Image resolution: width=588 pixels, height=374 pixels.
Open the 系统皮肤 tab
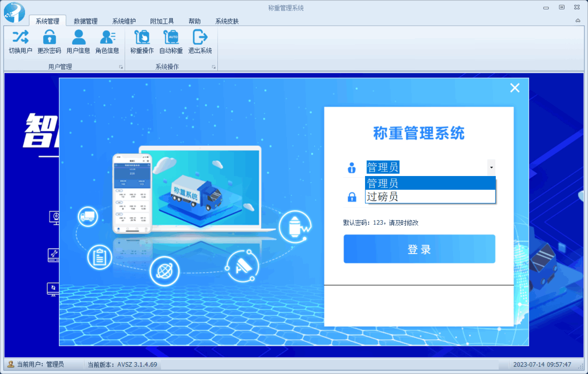tap(227, 21)
